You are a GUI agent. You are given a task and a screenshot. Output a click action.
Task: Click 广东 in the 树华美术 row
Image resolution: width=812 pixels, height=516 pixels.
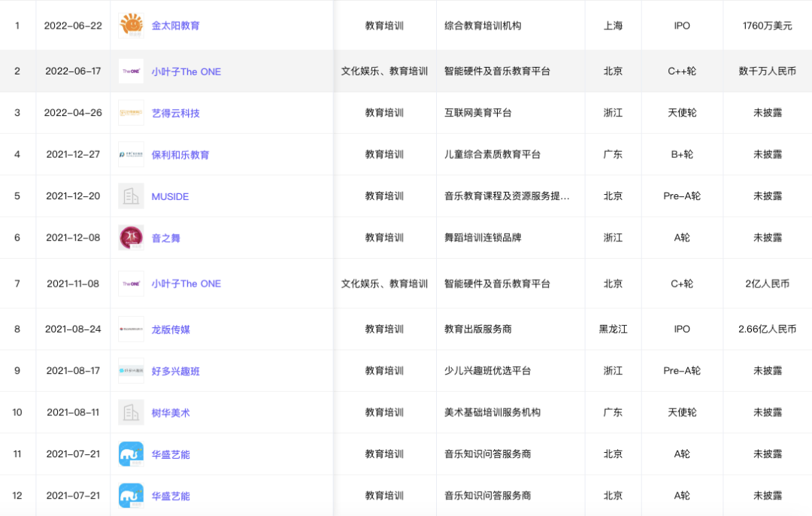tap(614, 412)
